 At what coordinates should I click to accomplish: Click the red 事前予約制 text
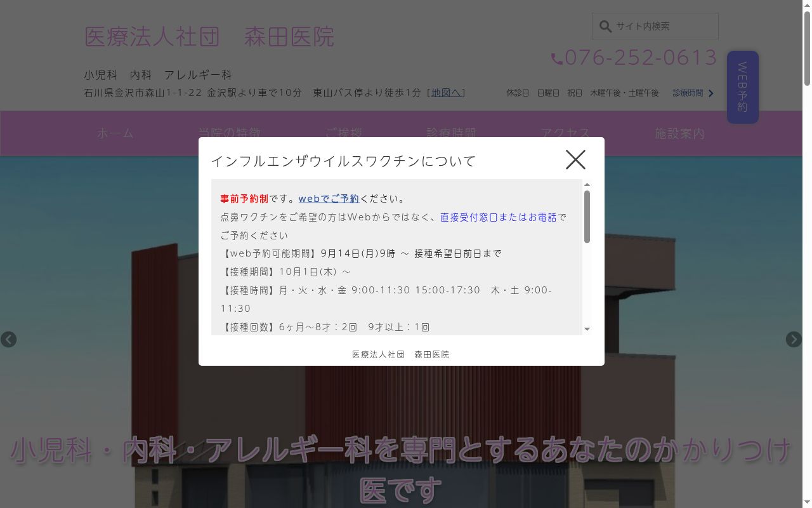[244, 199]
